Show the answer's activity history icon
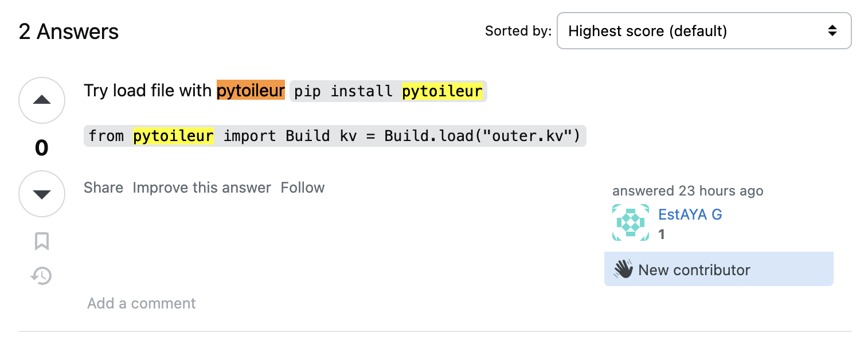This screenshot has height=344, width=868. coord(41,276)
